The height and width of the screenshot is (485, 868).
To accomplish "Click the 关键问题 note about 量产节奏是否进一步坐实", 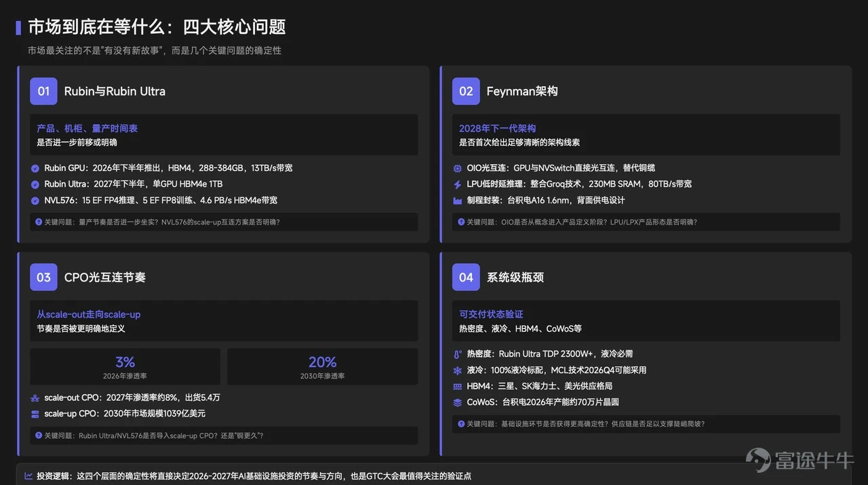I will click(224, 222).
